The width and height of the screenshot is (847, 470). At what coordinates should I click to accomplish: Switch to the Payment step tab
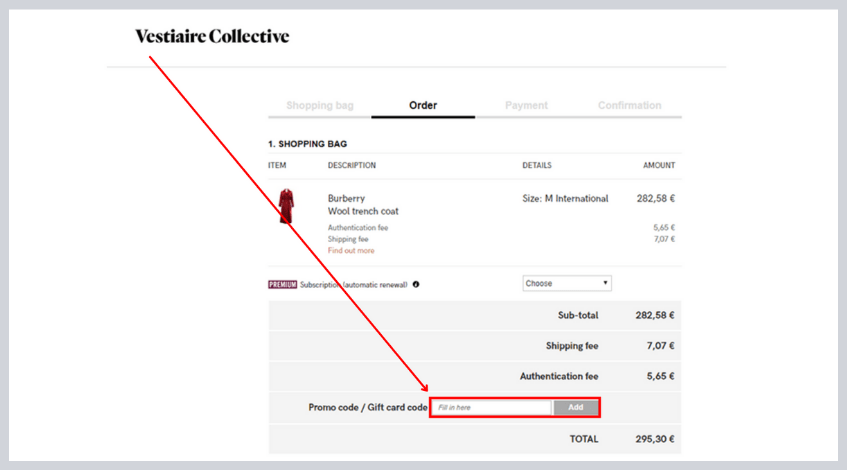526,105
